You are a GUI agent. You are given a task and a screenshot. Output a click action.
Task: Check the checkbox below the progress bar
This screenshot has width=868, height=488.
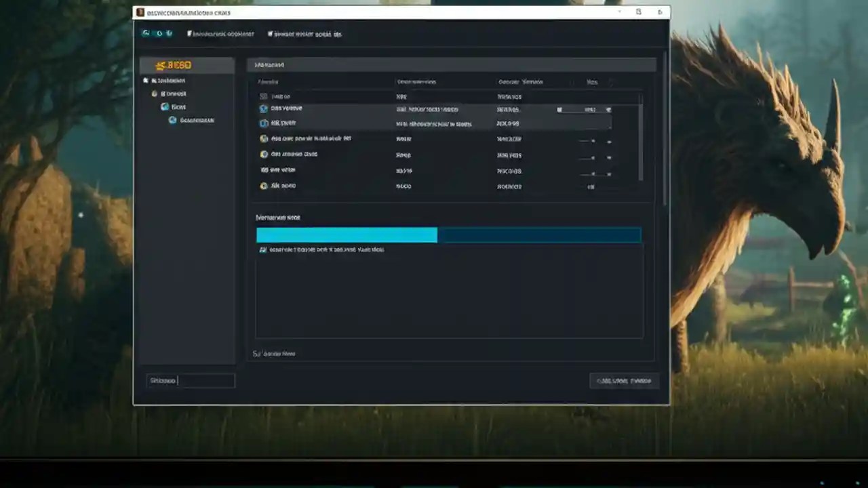[x=264, y=249]
